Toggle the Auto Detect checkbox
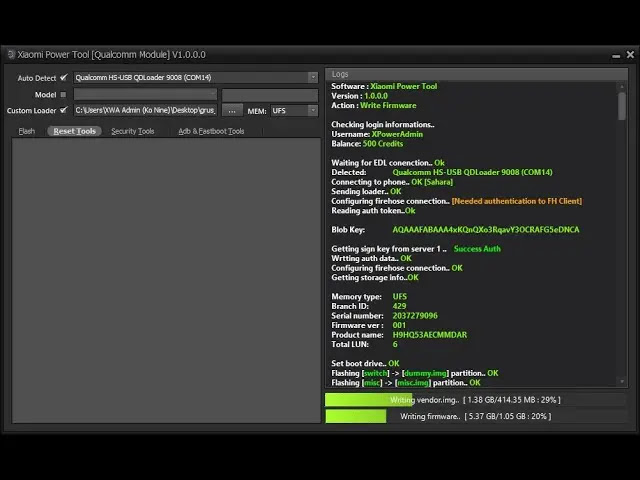The height and width of the screenshot is (480, 640). (63, 77)
